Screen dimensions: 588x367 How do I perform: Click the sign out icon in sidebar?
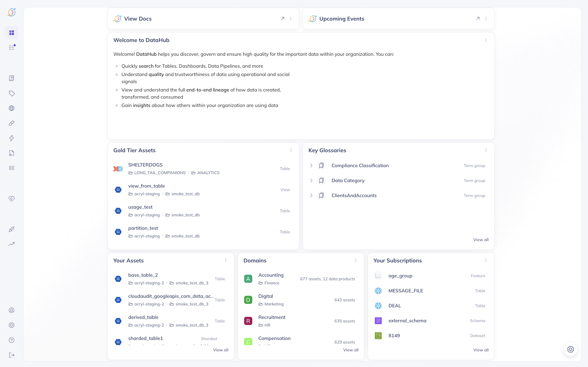11,355
